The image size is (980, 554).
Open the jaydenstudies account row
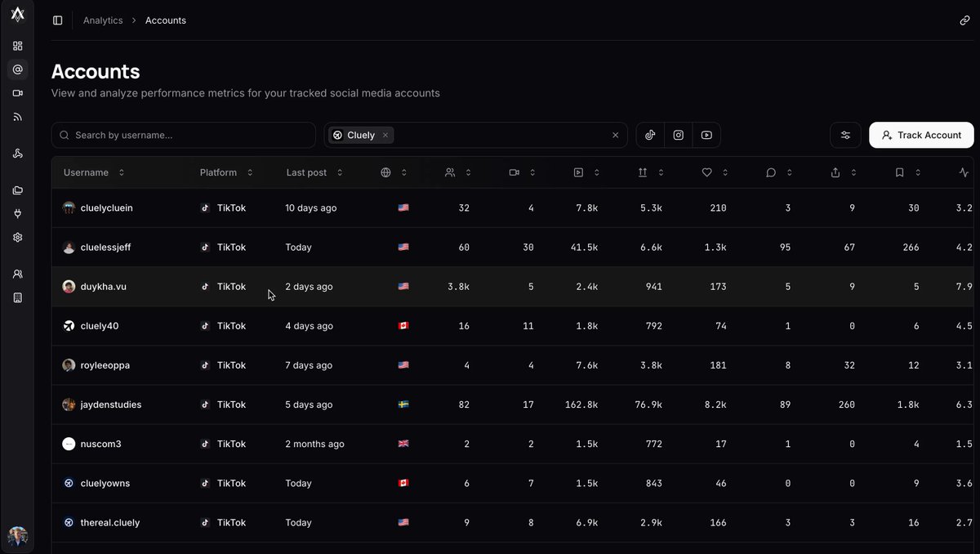111,404
